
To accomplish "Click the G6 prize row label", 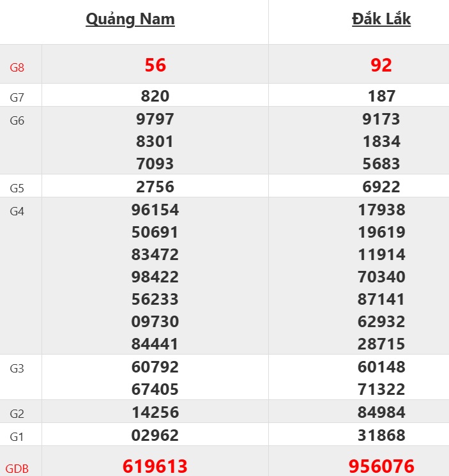I will pyautogui.click(x=17, y=120).
